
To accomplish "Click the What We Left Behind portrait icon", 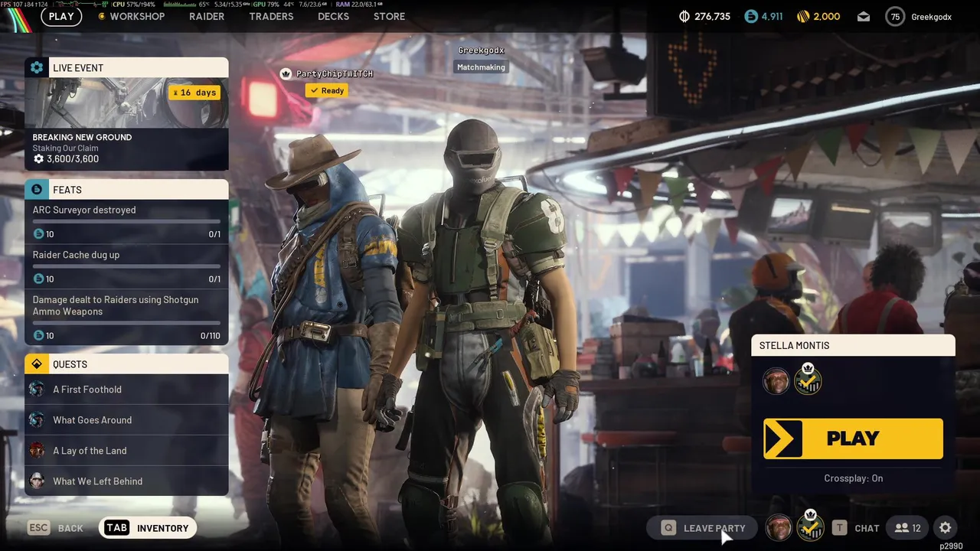I will [37, 481].
